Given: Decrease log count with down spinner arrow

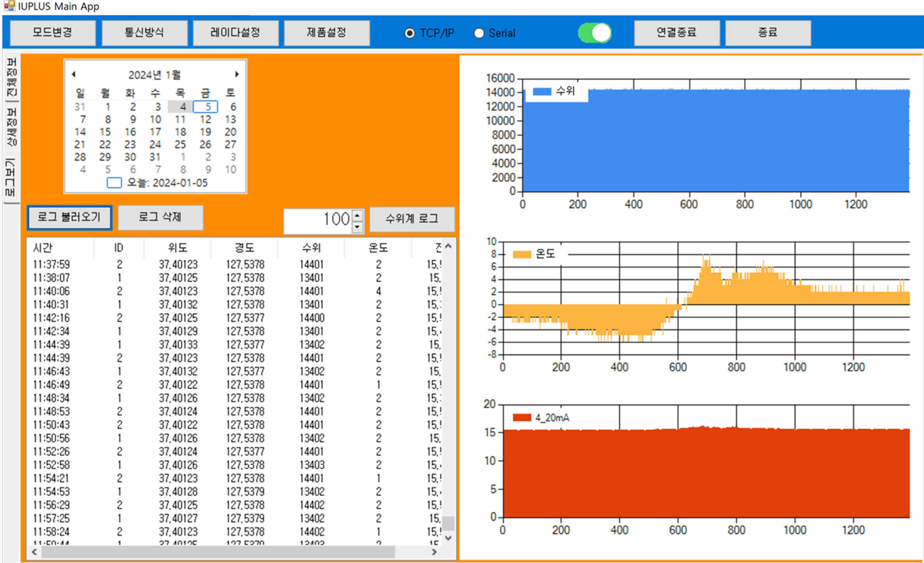Looking at the screenshot, I should tap(357, 227).
